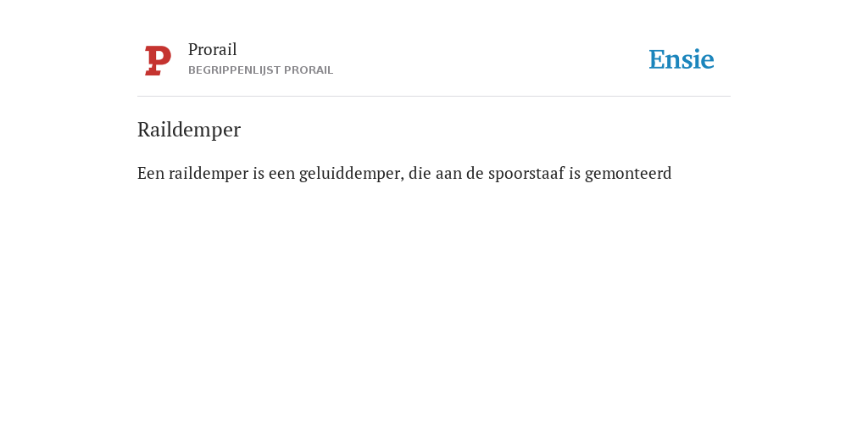Click the letter 'E' of Ensie logo

point(657,60)
